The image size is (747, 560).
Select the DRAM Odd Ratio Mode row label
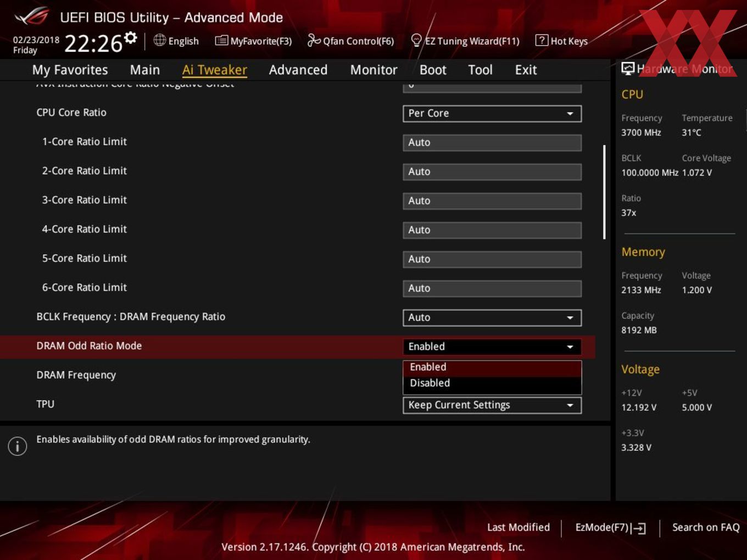click(89, 346)
